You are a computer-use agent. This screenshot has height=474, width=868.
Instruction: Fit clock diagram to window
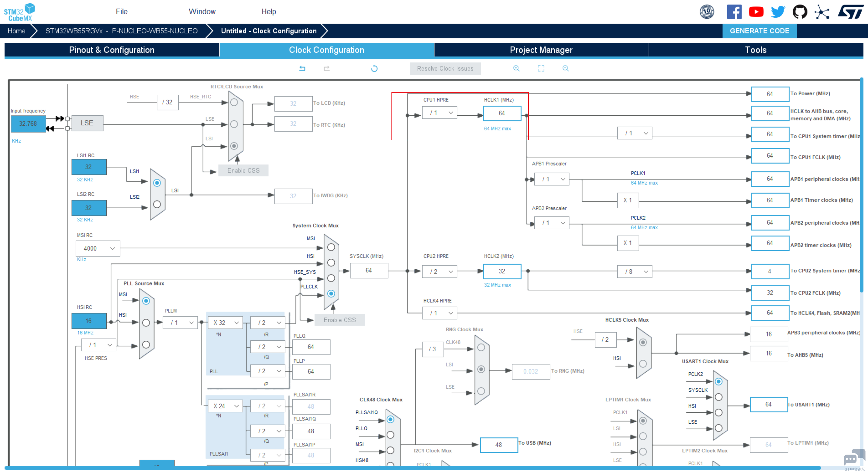[x=541, y=68]
